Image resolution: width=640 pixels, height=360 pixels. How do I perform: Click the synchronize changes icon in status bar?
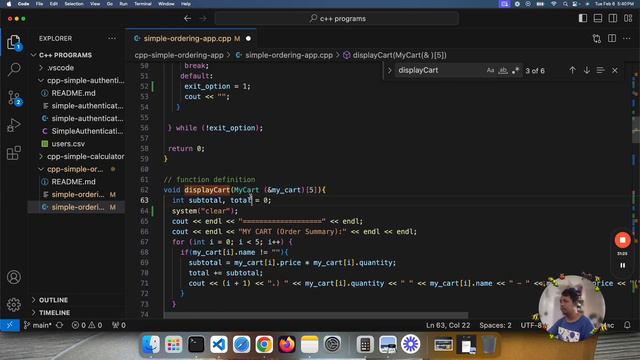click(x=60, y=325)
